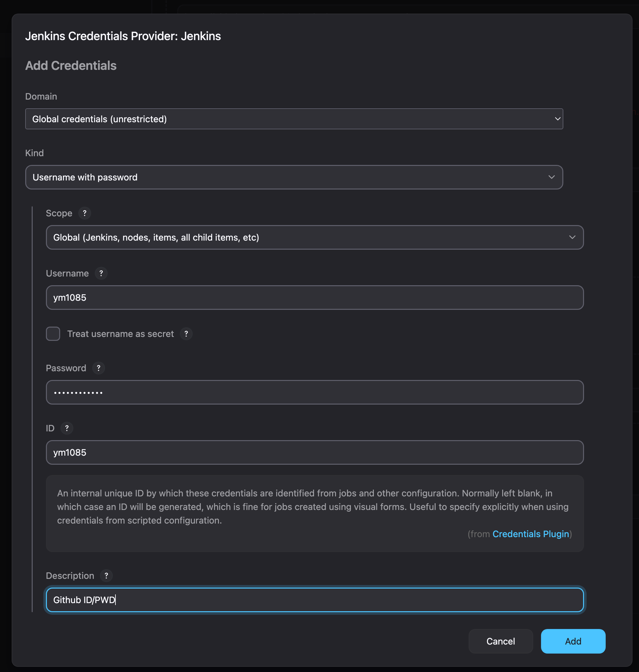
Task: Enable Treat username as secret checkbox
Action: tap(53, 334)
